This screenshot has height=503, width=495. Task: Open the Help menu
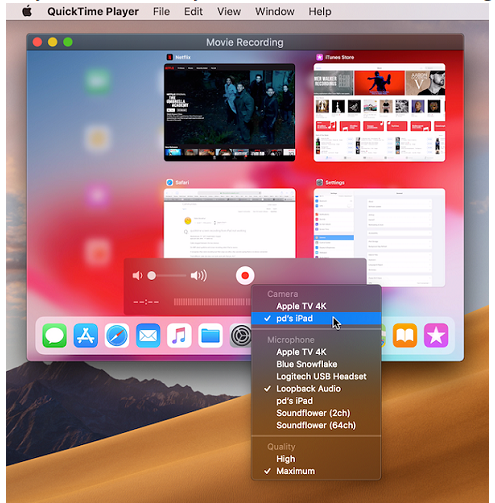(x=320, y=11)
